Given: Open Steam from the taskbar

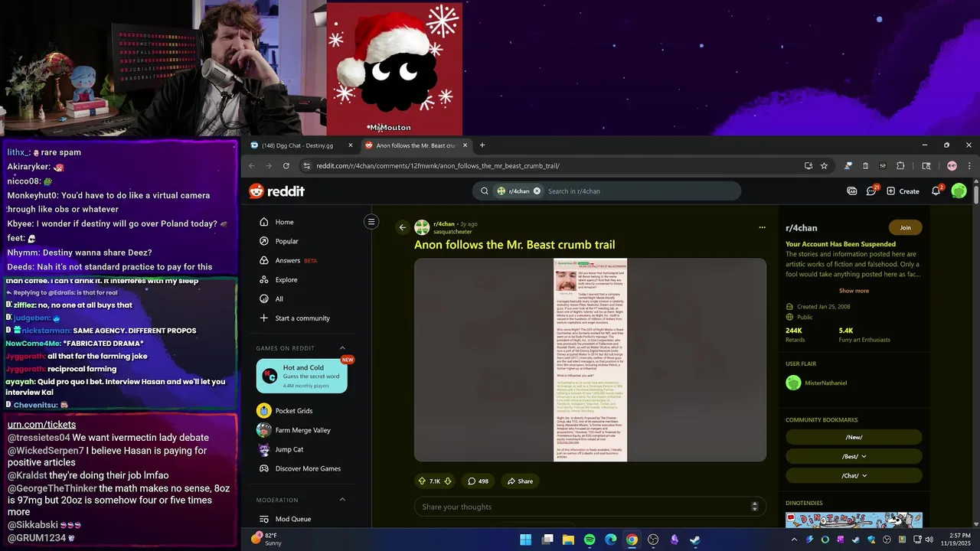Looking at the screenshot, I should coord(694,540).
